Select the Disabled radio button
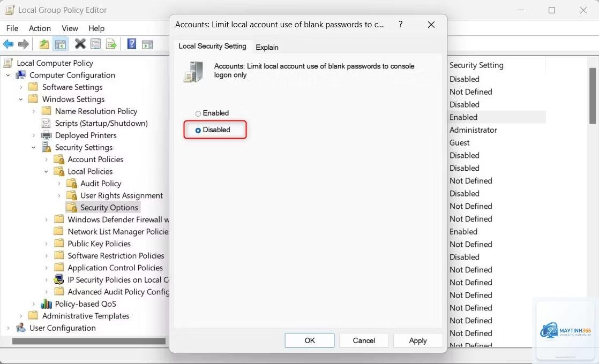 198,130
